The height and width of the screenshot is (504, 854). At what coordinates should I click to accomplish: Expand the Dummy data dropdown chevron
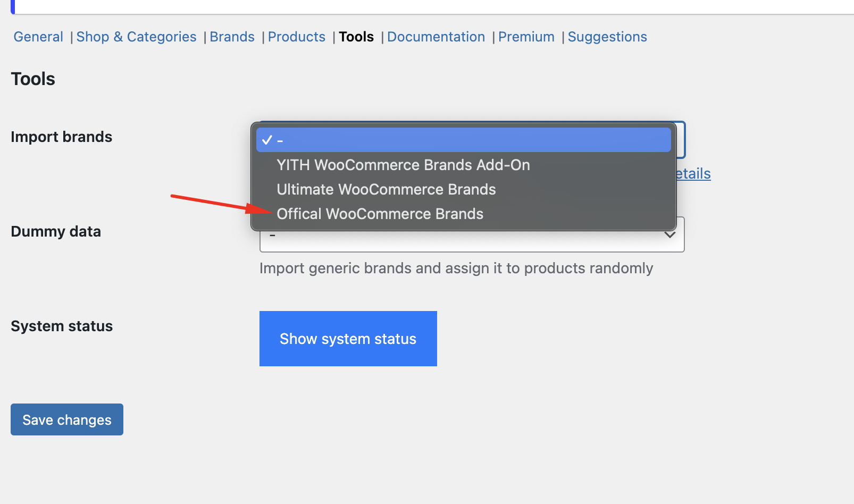pos(670,235)
